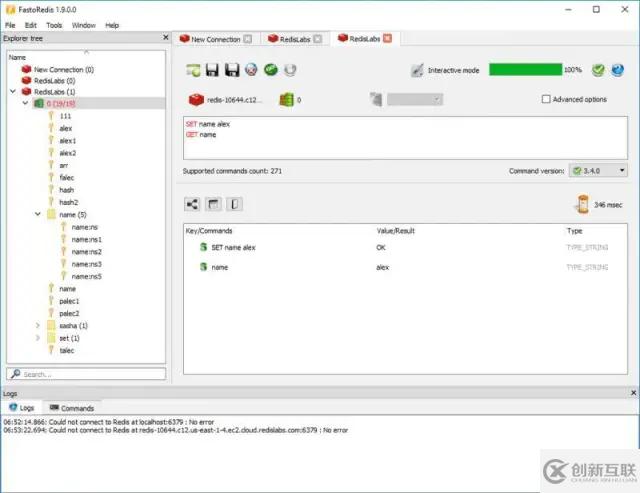
Task: Open the Help menu
Action: tap(112, 25)
